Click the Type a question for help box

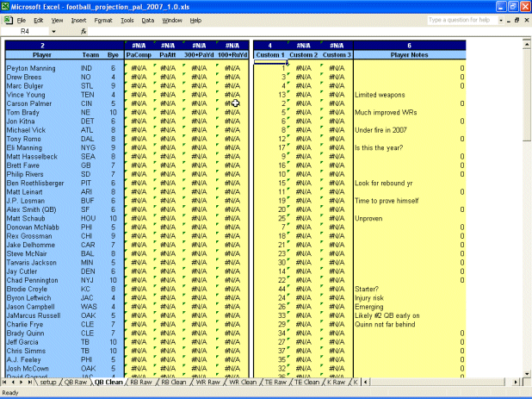462,20
